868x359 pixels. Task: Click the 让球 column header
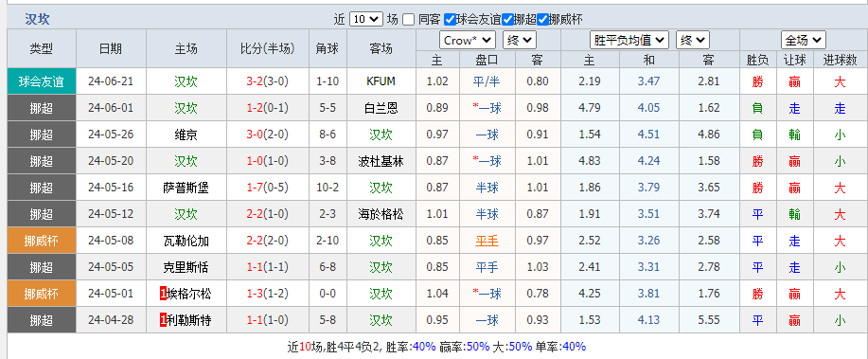point(794,60)
